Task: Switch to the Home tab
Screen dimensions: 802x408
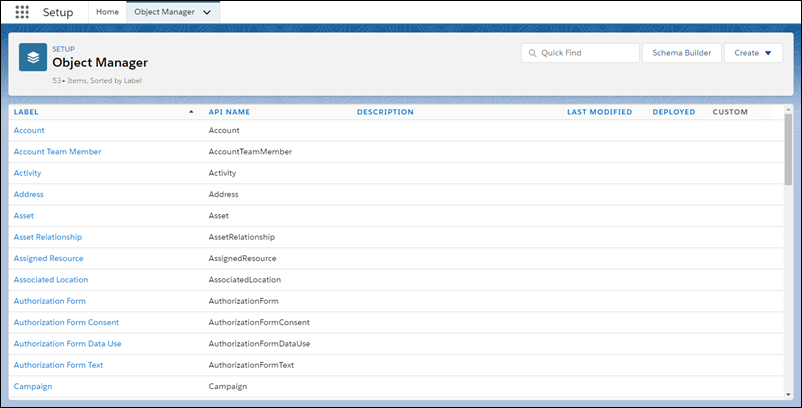Action: (x=107, y=12)
